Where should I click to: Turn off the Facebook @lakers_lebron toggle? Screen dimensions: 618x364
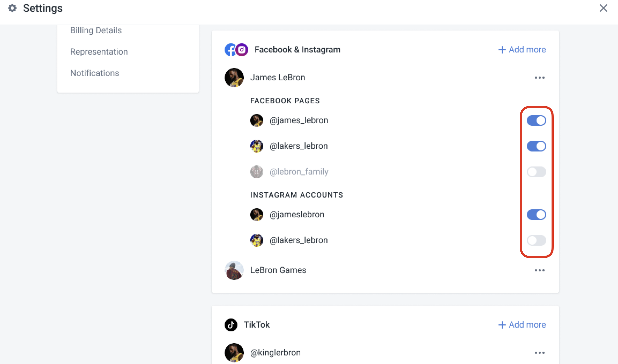point(537,146)
